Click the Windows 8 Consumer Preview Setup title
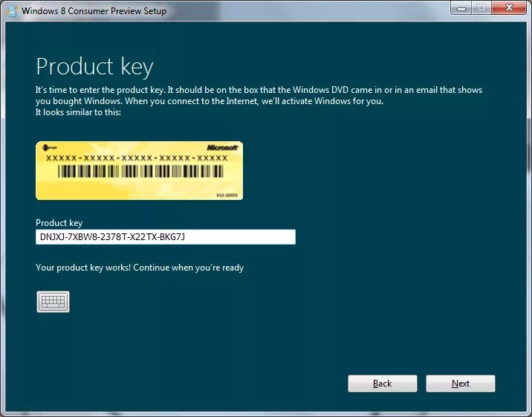Viewport: 532px width, 417px height. click(x=94, y=11)
